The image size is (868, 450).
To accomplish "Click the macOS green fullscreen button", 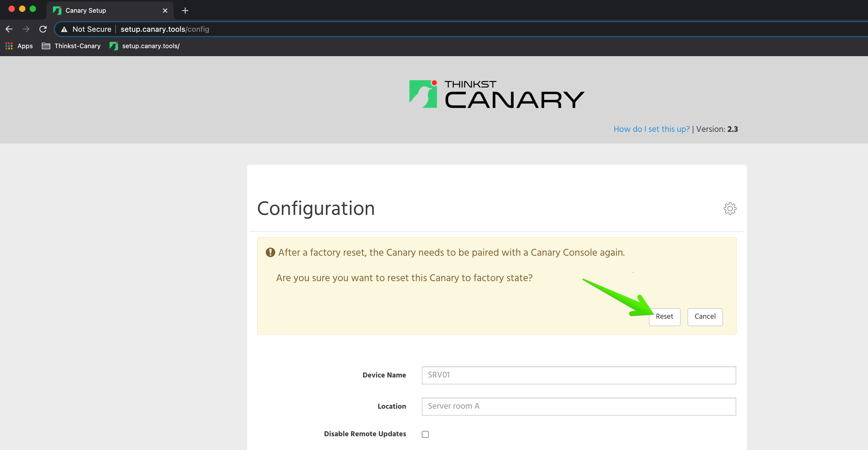I will (33, 9).
